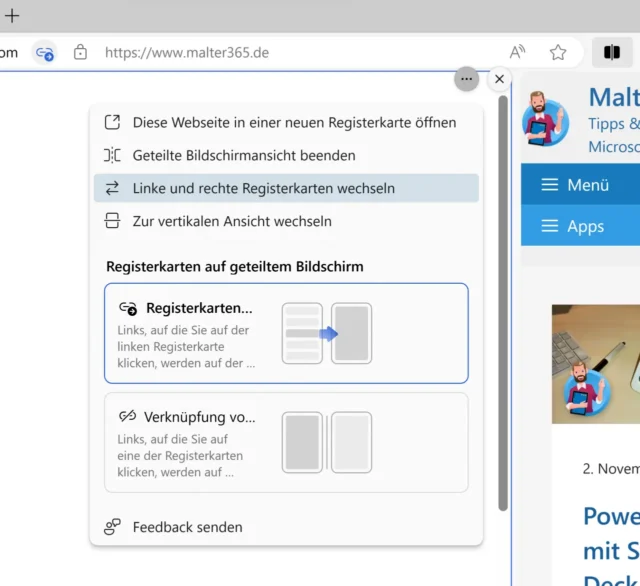
Task: Click the linked tabs icon beside address bar
Action: [x=44, y=53]
